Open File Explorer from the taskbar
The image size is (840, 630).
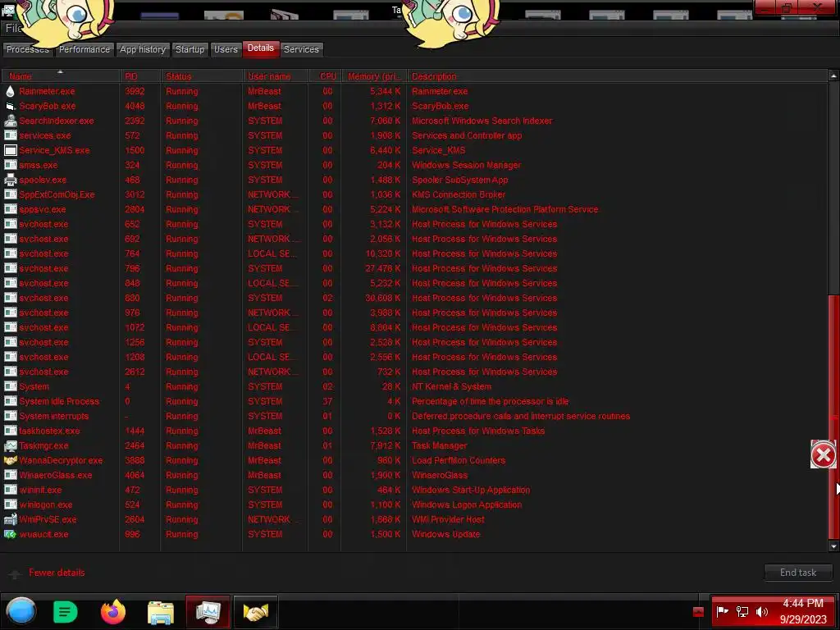[161, 612]
